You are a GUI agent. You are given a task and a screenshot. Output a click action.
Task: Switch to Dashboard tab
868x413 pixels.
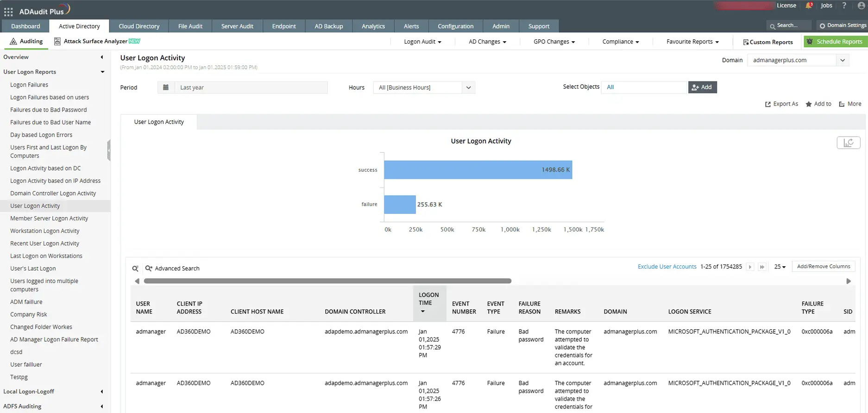click(x=25, y=26)
